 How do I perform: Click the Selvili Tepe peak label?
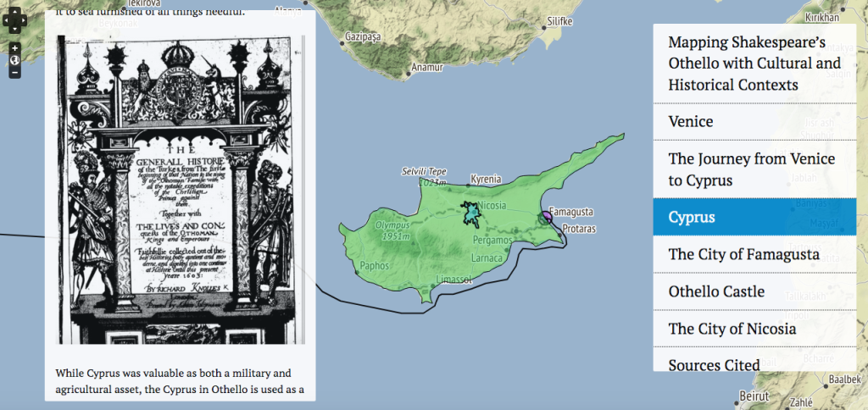[x=424, y=177]
